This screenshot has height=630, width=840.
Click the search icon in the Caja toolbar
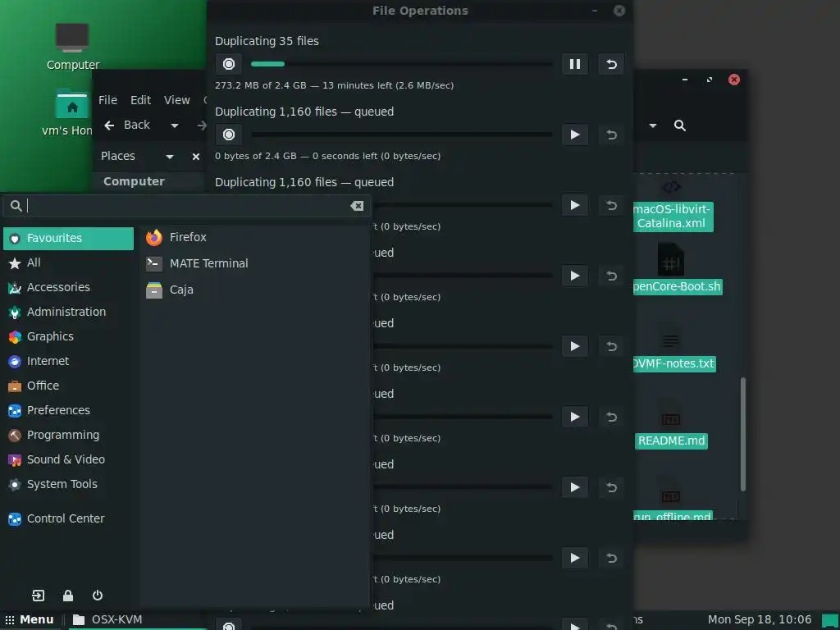(x=680, y=126)
